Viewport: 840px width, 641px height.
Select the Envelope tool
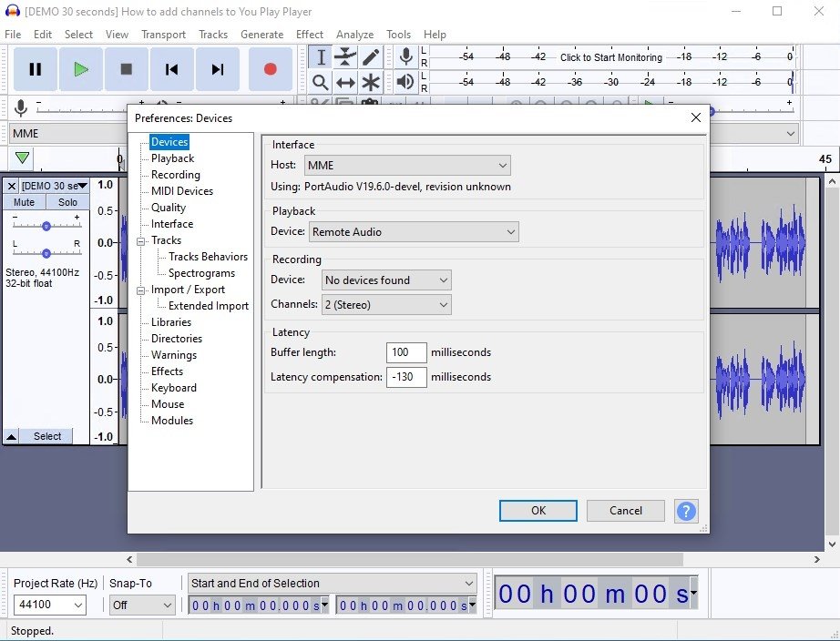point(345,56)
